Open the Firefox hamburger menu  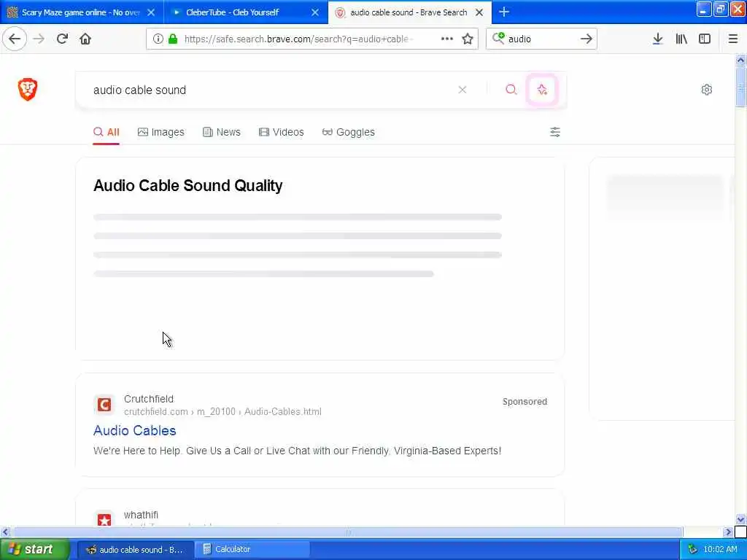[733, 39]
